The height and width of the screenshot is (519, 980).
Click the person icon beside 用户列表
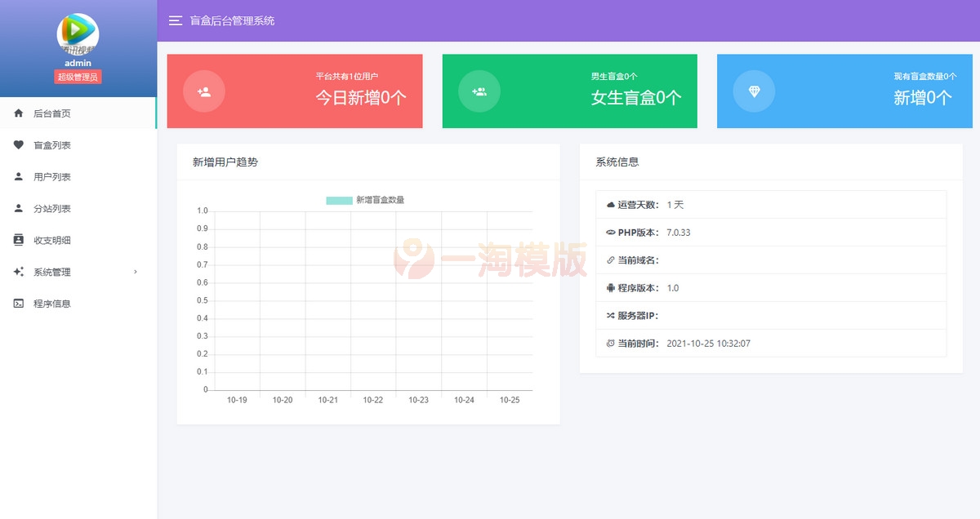coord(18,176)
